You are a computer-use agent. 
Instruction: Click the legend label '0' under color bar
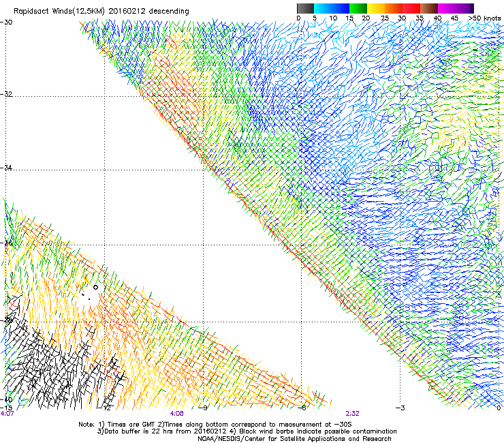tap(298, 18)
